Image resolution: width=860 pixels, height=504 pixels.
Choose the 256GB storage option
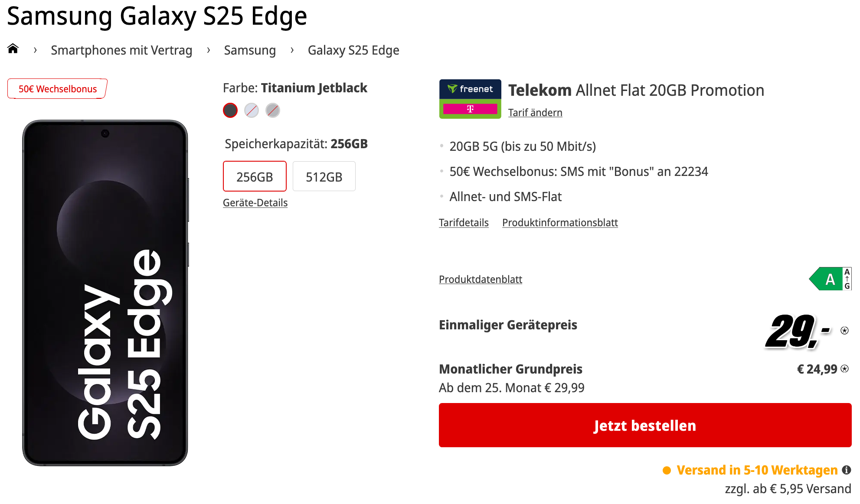[255, 176]
